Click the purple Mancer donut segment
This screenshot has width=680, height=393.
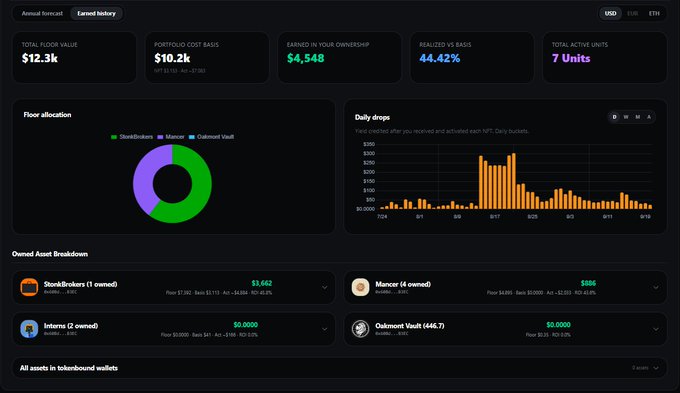143,178
